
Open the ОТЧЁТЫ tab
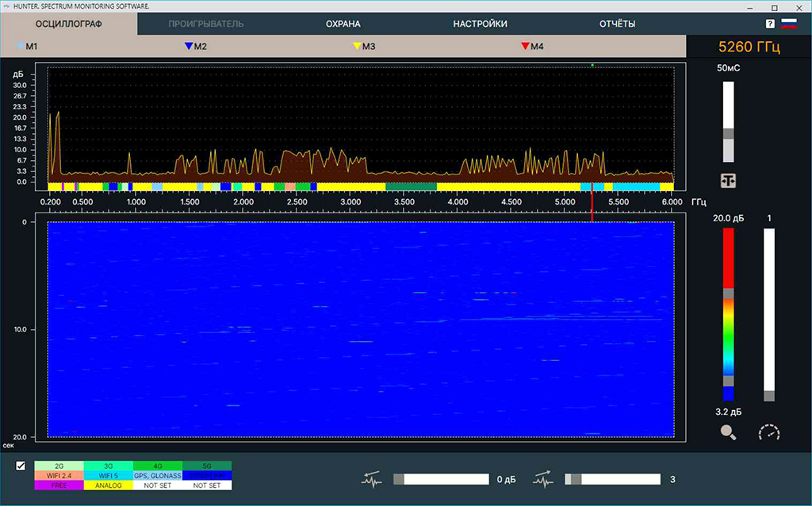pos(617,24)
